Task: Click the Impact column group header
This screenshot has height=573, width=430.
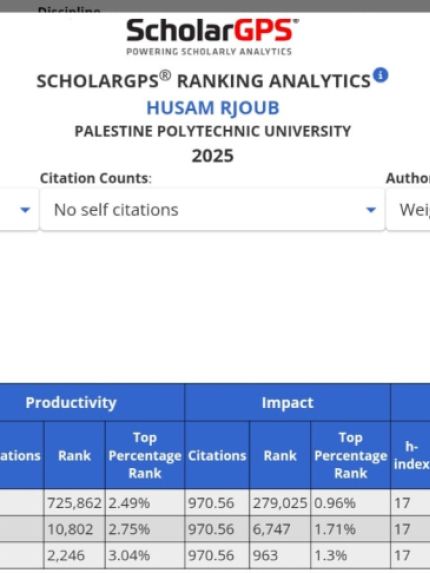Action: pos(288,403)
